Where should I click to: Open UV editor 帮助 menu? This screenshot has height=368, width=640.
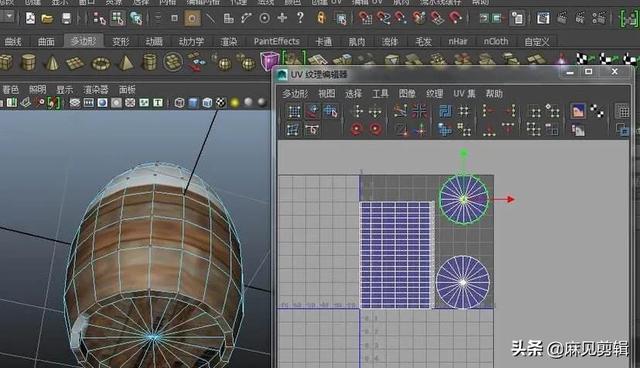click(494, 93)
